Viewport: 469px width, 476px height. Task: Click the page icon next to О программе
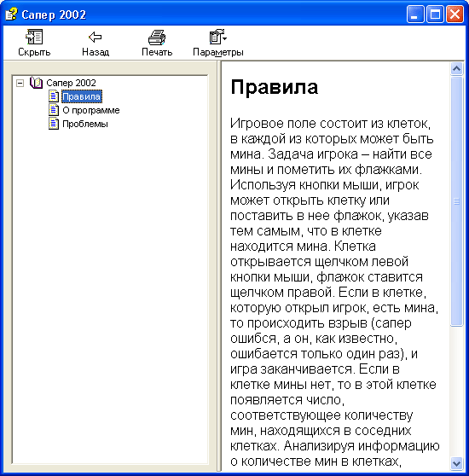[54, 110]
